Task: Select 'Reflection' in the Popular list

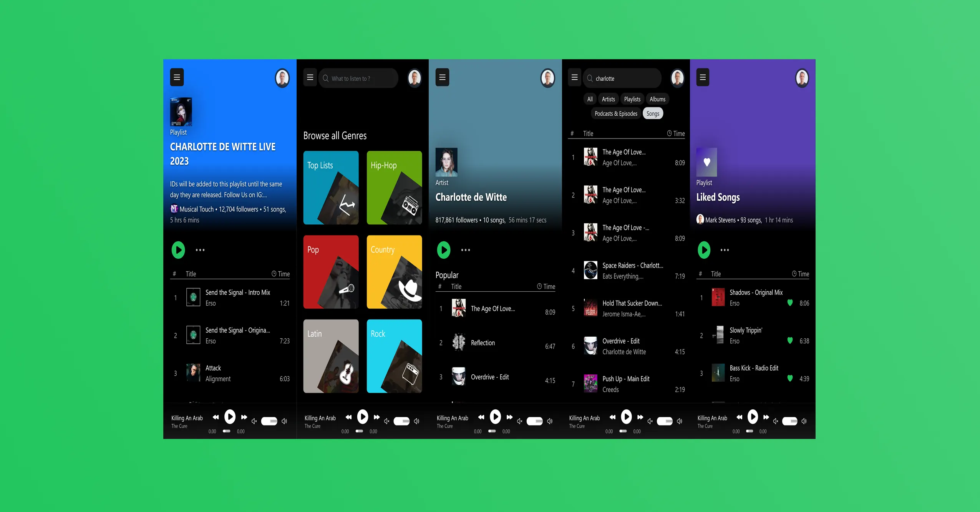Action: click(x=495, y=343)
